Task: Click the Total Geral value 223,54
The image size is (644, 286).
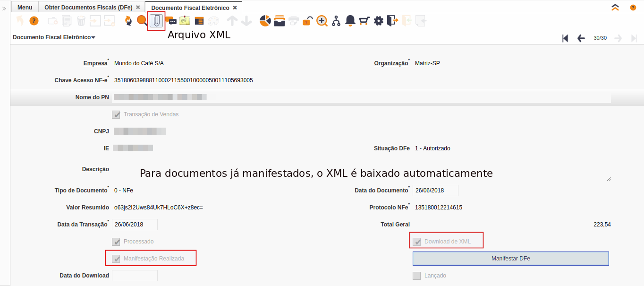Action: tap(602, 225)
